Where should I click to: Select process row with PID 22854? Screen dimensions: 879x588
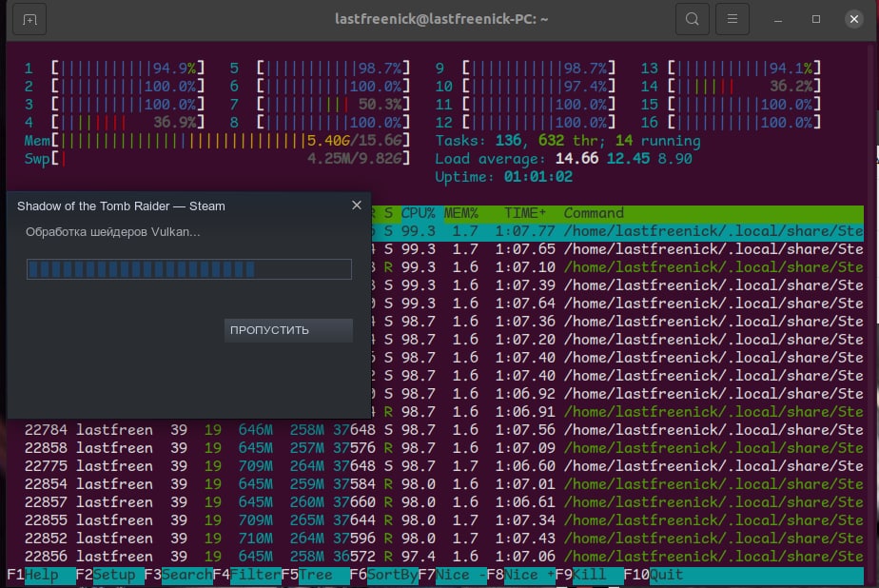[x=443, y=484]
